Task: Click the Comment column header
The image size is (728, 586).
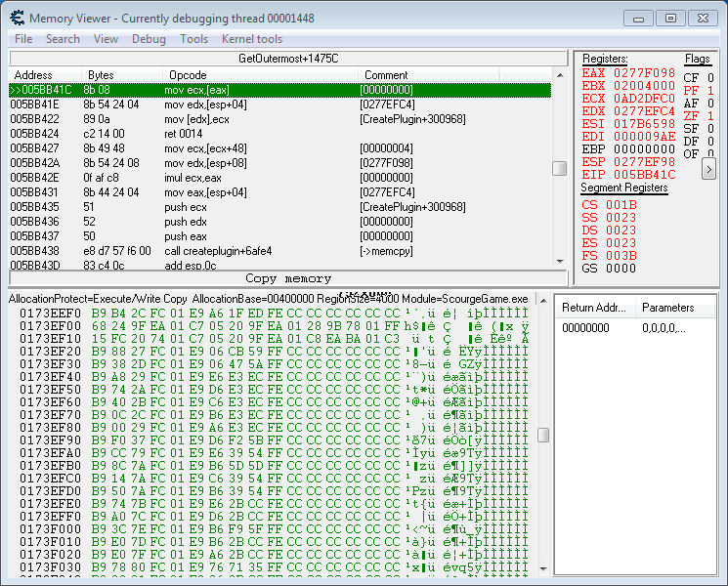Action: [385, 75]
